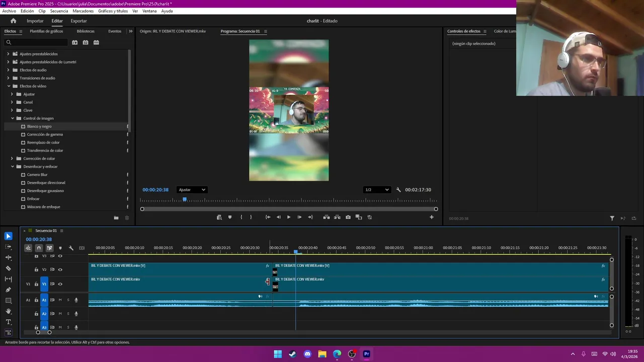Mark In point in Program monitor
The image size is (644, 362).
coord(241,217)
